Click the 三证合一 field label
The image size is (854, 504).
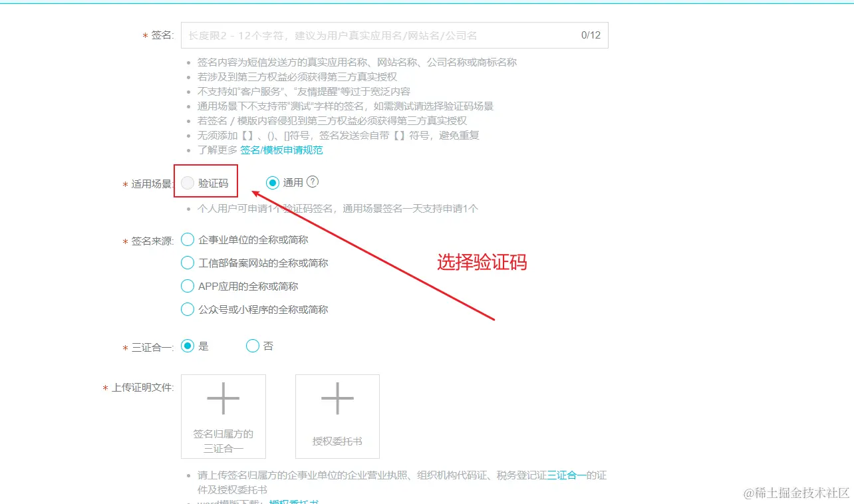tap(152, 348)
